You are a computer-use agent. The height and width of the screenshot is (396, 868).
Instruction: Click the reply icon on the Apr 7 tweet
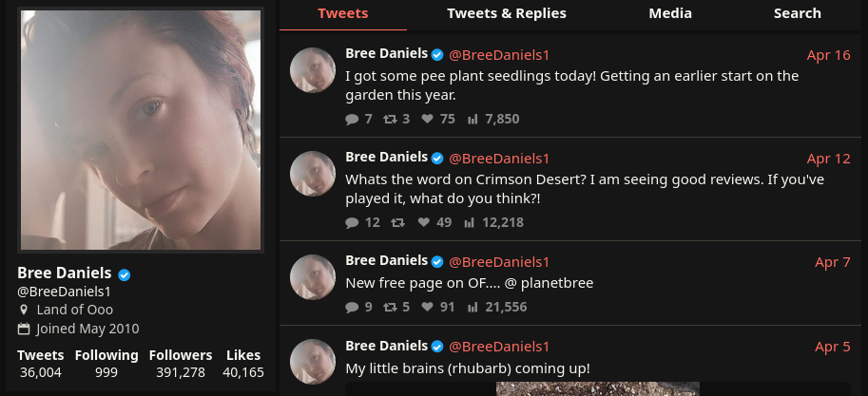352,308
